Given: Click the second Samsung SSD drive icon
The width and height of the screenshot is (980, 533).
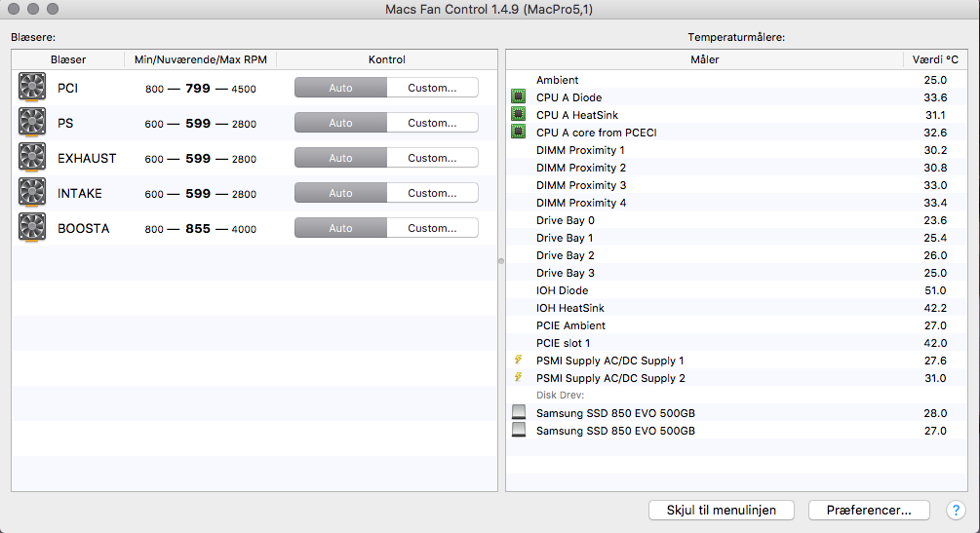Looking at the screenshot, I should [x=519, y=430].
